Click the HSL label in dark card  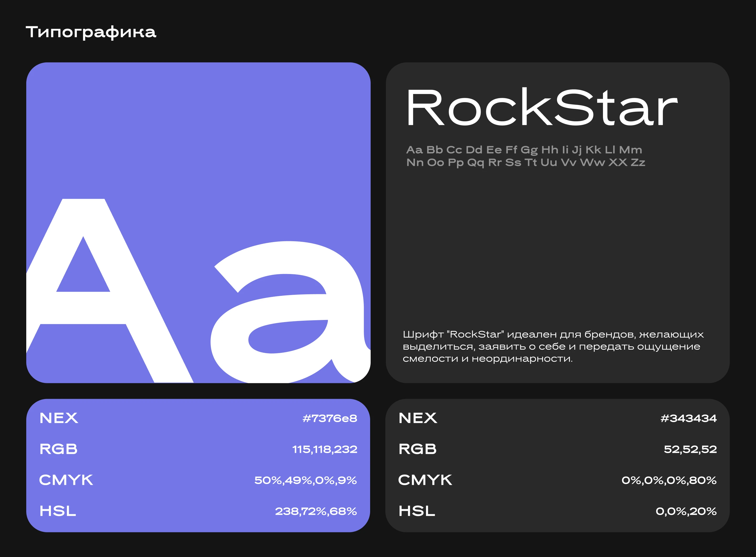[x=417, y=511]
